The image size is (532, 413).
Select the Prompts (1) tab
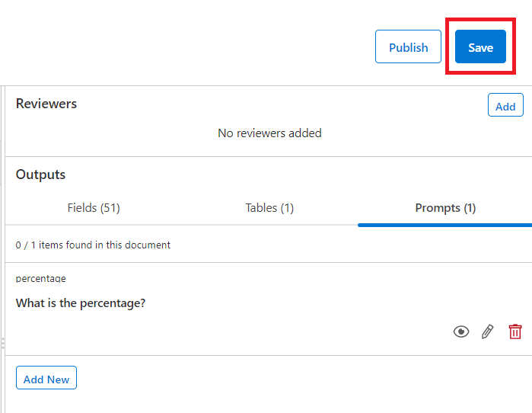[x=445, y=207]
